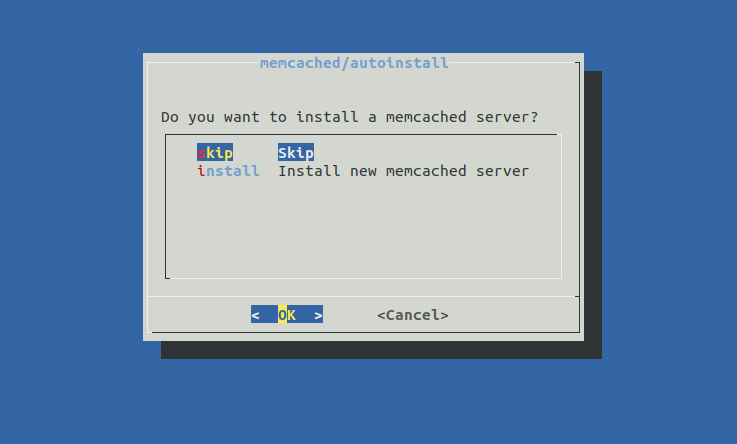
Task: Click the dialog title "memcached/autoinstall"
Action: point(354,63)
